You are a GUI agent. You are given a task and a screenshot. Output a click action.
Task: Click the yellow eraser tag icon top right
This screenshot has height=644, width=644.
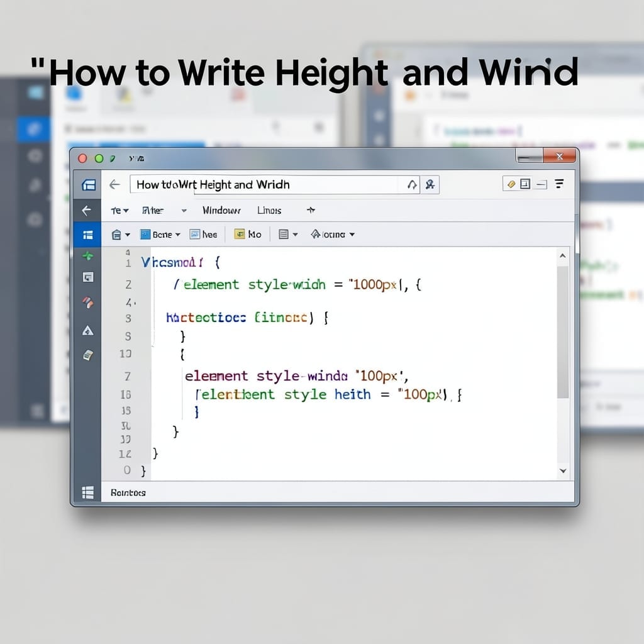coord(511,184)
